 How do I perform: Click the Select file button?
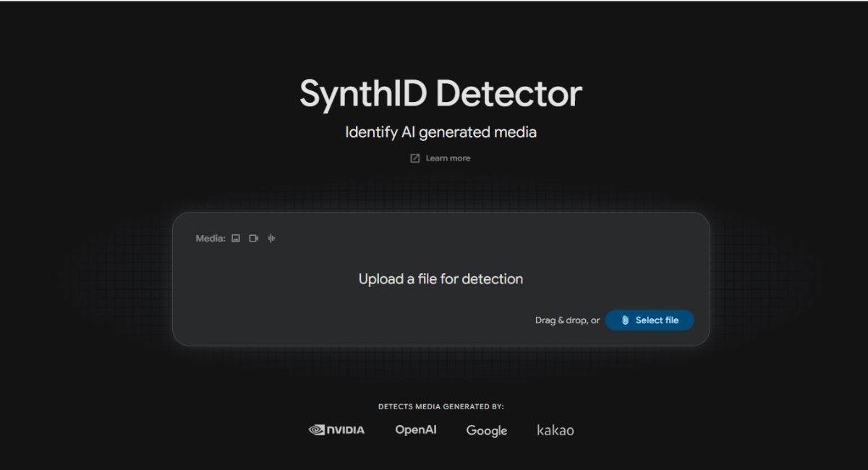pos(650,320)
